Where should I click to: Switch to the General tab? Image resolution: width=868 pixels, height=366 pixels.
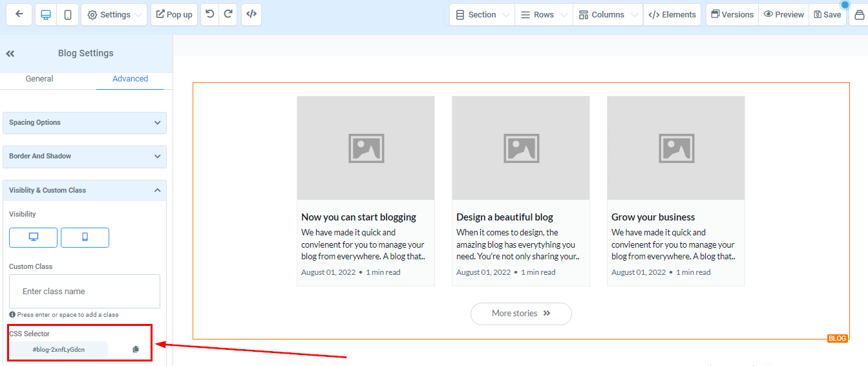pos(39,78)
